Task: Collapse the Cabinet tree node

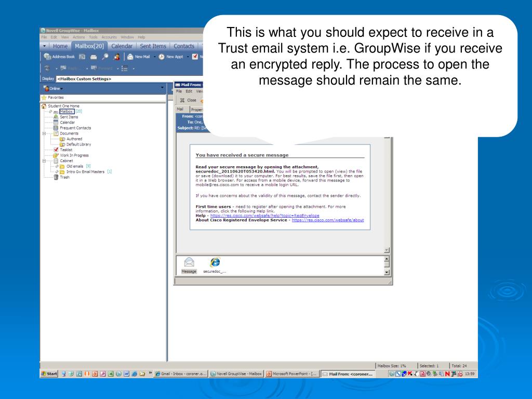Action: coord(44,161)
